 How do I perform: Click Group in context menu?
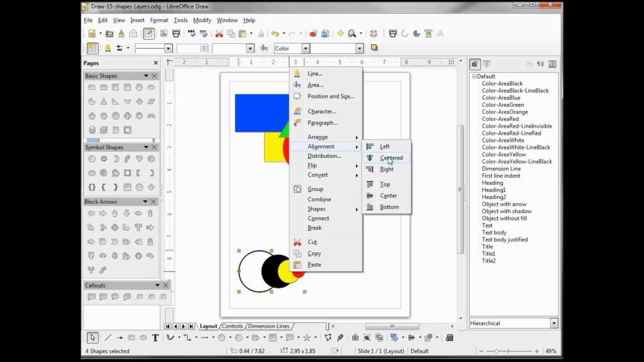(326, 190)
